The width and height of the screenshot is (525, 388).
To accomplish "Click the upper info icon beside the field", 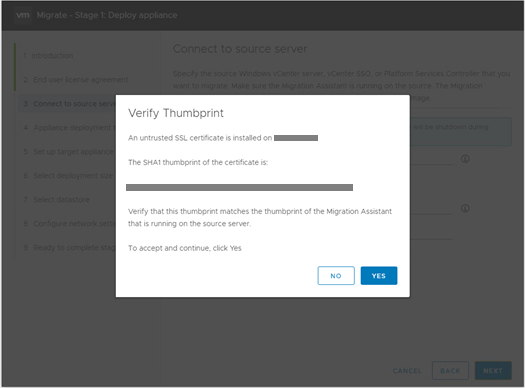I will pyautogui.click(x=465, y=159).
